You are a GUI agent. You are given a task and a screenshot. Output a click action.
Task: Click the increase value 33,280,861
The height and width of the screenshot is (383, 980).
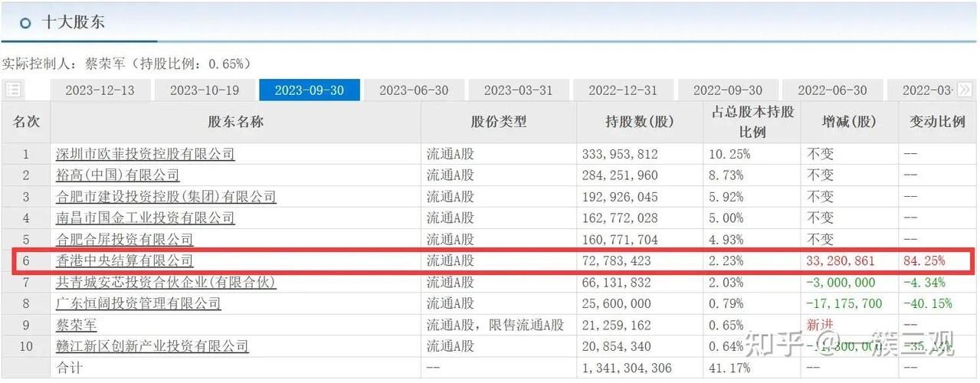(841, 261)
